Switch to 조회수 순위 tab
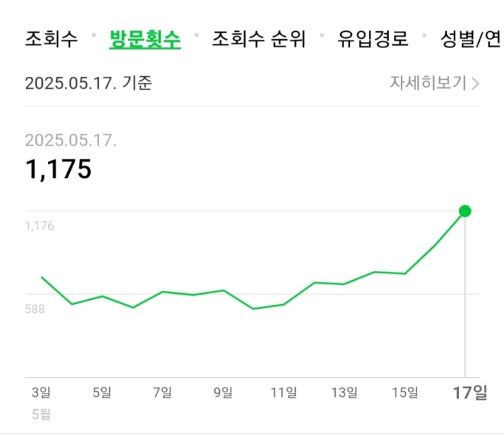 [259, 39]
